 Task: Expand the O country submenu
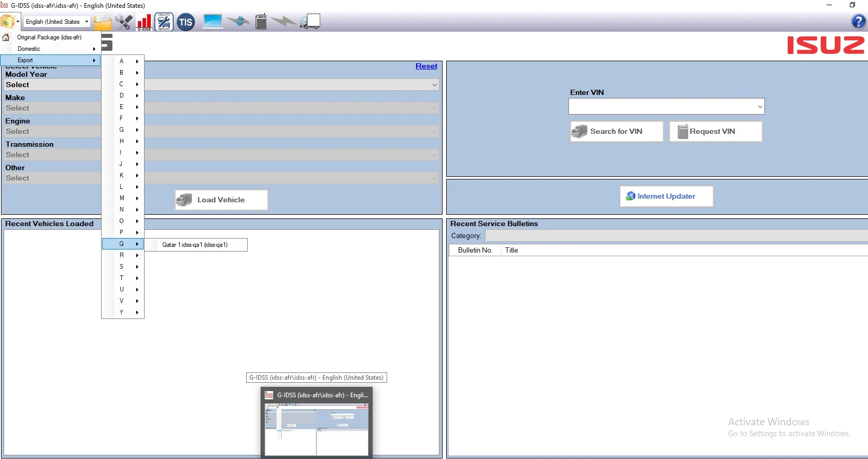click(x=123, y=221)
